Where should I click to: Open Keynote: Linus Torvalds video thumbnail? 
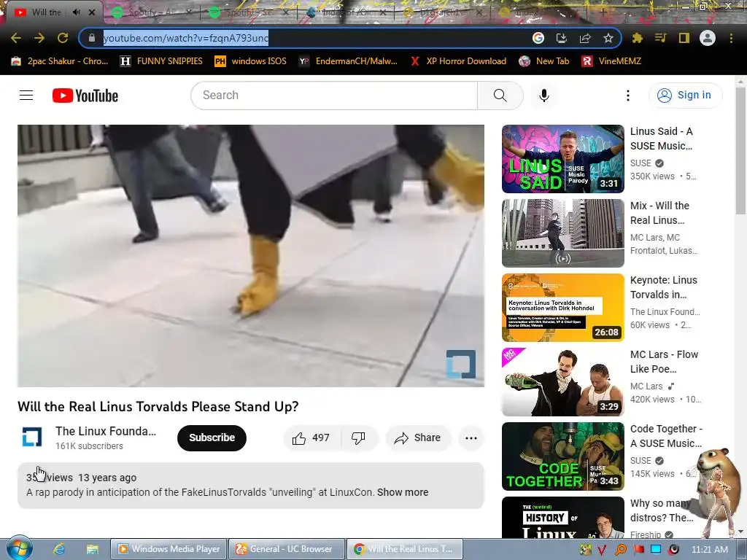562,307
